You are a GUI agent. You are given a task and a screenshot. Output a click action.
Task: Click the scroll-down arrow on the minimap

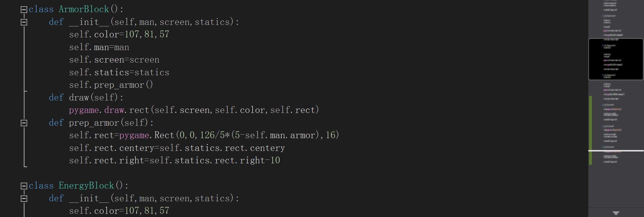pyautogui.click(x=616, y=213)
